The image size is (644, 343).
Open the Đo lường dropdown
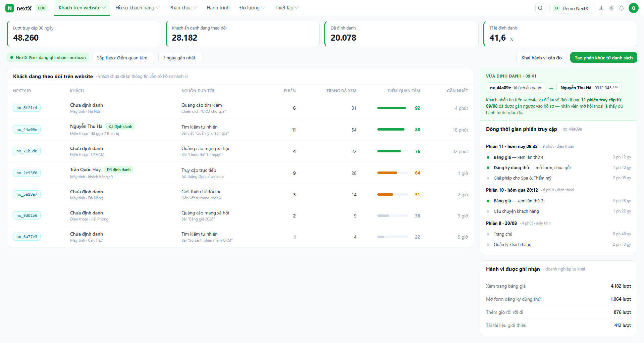point(252,8)
